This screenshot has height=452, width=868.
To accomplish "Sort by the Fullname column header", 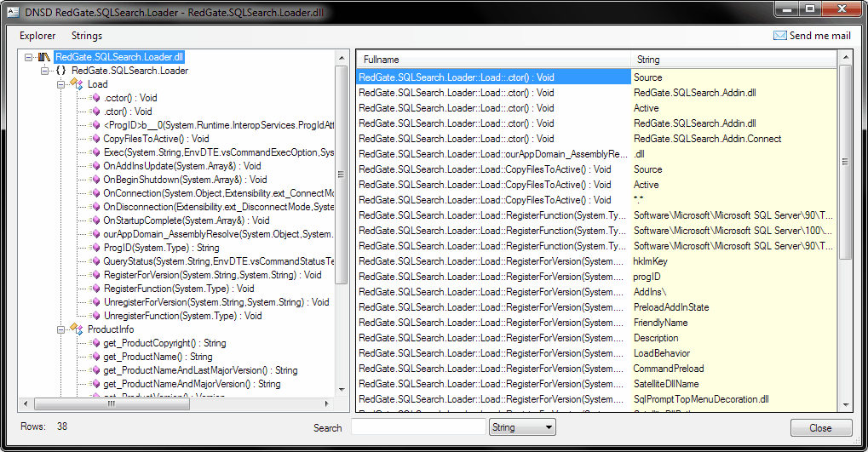I will click(x=493, y=60).
